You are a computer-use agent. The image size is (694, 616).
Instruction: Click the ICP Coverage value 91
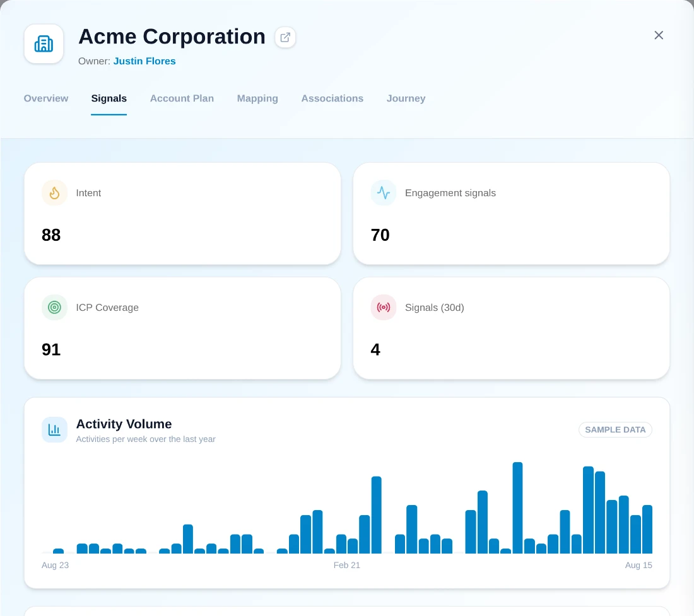[51, 349]
